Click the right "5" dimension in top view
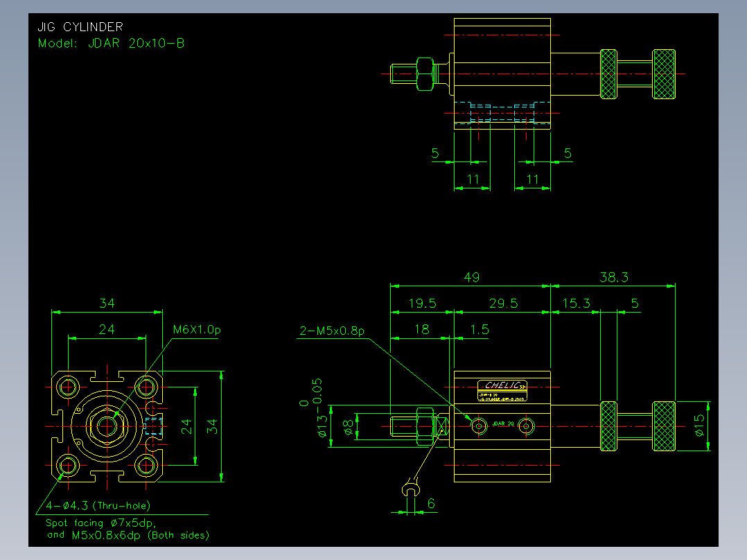This screenshot has width=747, height=560. (x=568, y=153)
